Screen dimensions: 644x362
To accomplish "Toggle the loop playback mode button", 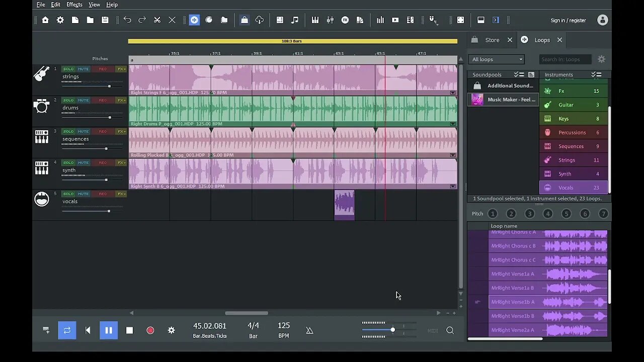I will (67, 330).
